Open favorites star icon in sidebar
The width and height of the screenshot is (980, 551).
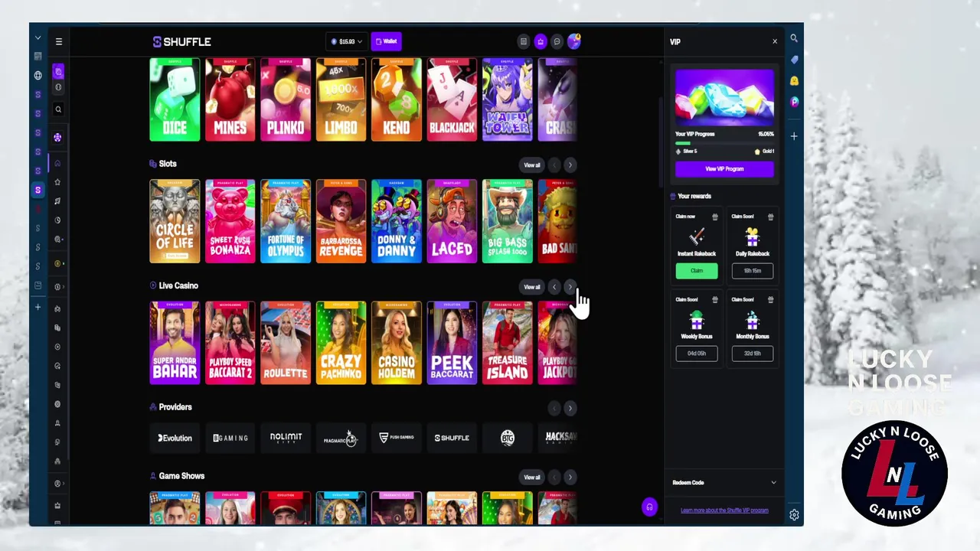click(x=57, y=182)
